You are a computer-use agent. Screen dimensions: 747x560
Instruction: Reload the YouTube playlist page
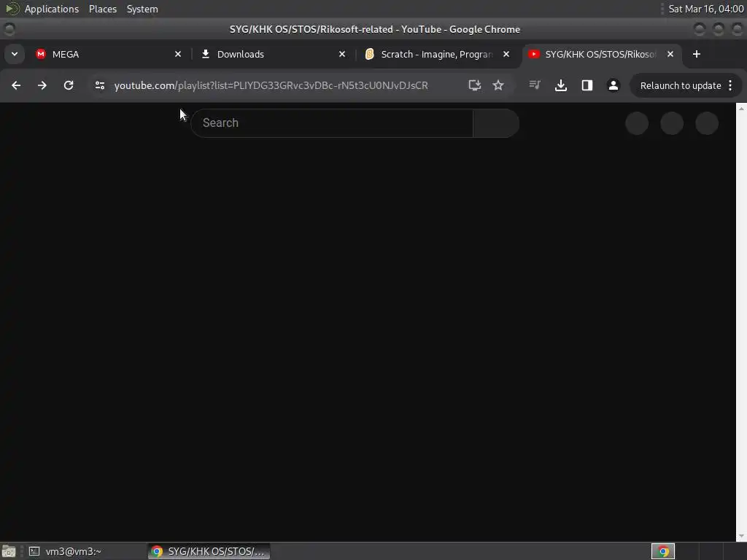click(x=69, y=85)
